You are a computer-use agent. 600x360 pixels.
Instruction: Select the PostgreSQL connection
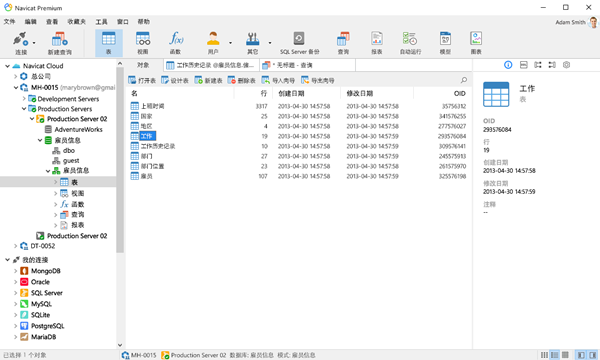pyautogui.click(x=47, y=326)
